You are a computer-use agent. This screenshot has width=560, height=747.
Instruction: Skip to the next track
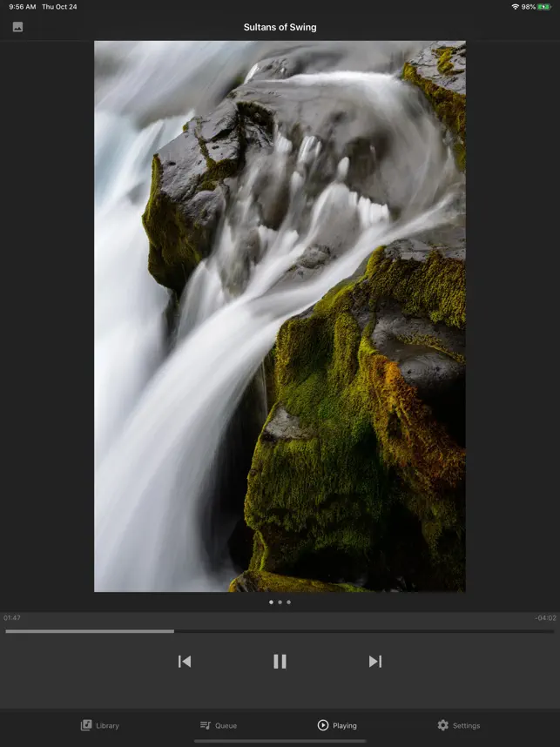pyautogui.click(x=375, y=662)
